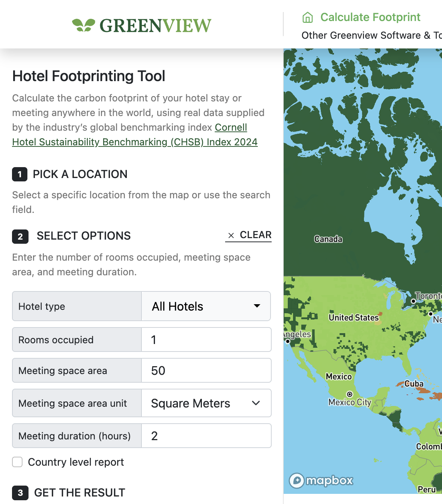Expand the Meeting space area unit dropdown
442x504 pixels.
[x=206, y=403]
